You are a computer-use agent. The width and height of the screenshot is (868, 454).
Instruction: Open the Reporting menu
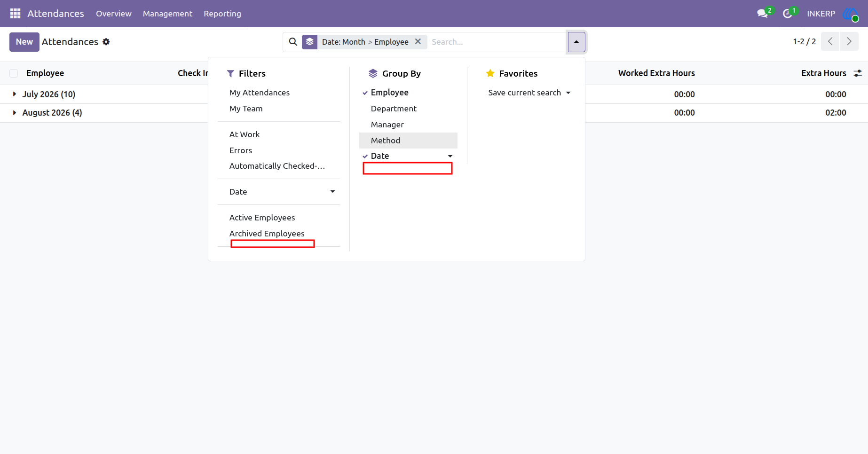click(222, 14)
